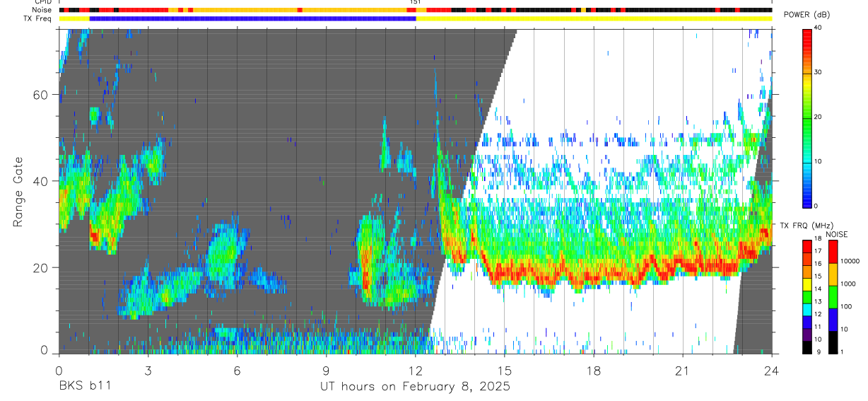The height and width of the screenshot is (401, 868).
Task: Click the green middle of the POWER color bar
Action: pyautogui.click(x=807, y=117)
